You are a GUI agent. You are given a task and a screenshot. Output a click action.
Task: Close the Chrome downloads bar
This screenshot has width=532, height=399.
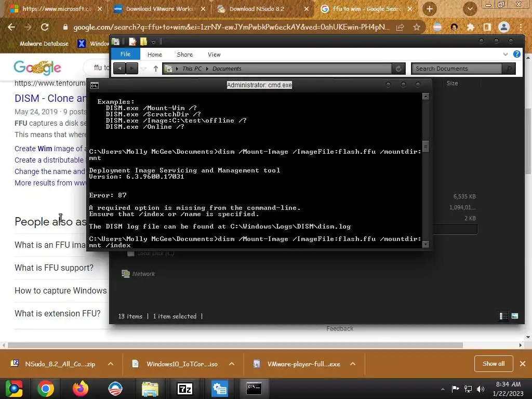pos(523,364)
